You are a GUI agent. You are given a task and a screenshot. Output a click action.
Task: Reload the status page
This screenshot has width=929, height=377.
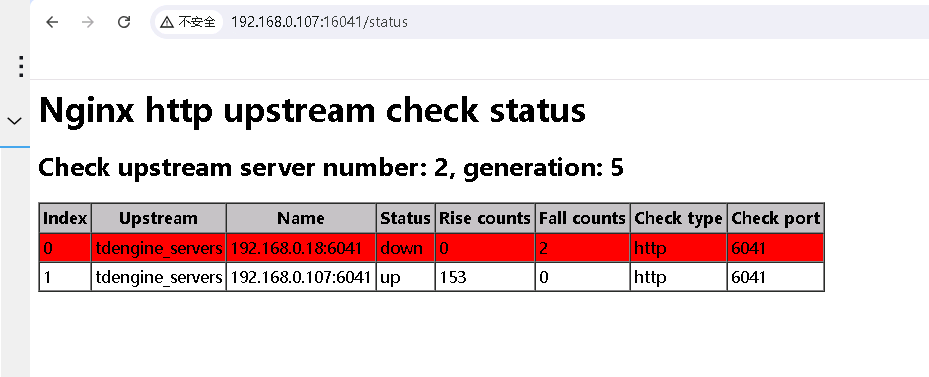(x=124, y=22)
